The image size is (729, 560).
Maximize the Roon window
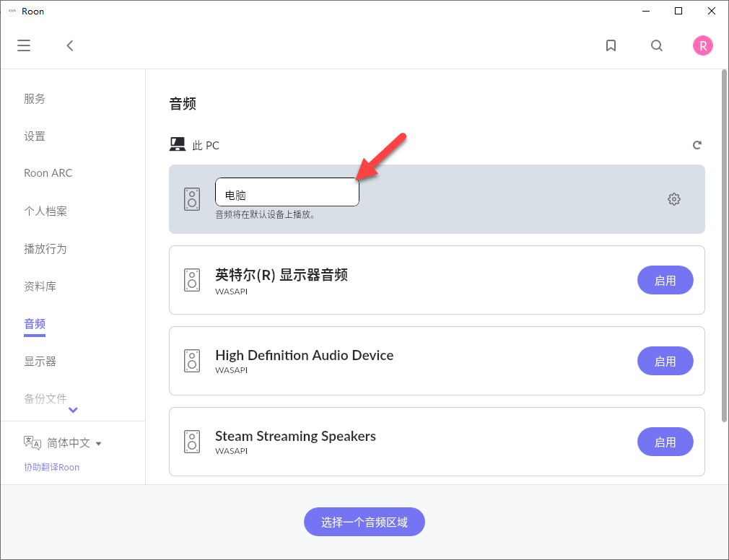678,11
